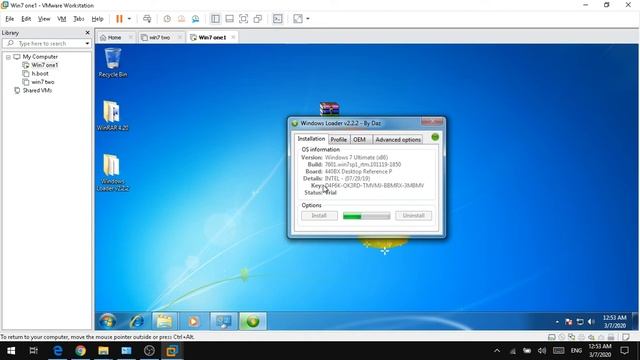640x360 pixels.
Task: Open Windows Explorer on Win7 taskbar
Action: pyautogui.click(x=164, y=322)
